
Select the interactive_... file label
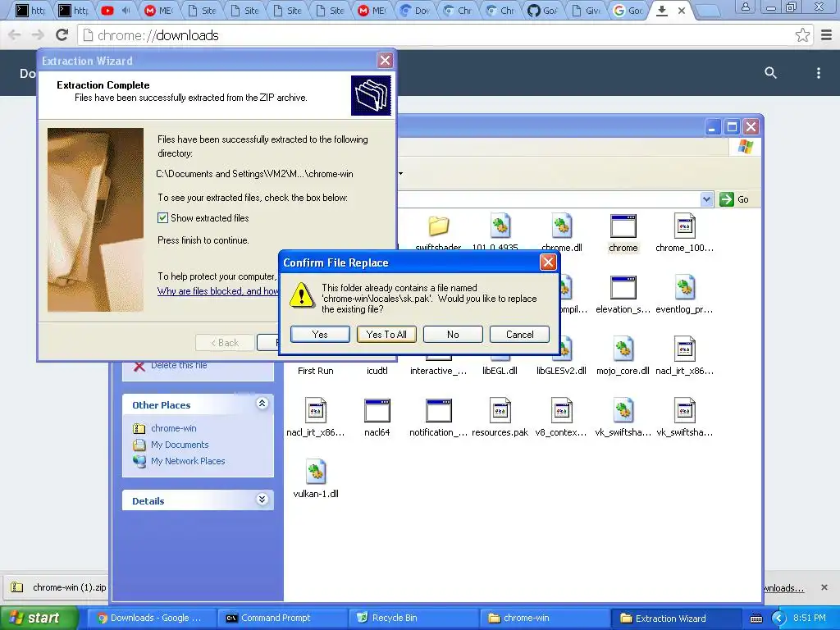tap(438, 371)
